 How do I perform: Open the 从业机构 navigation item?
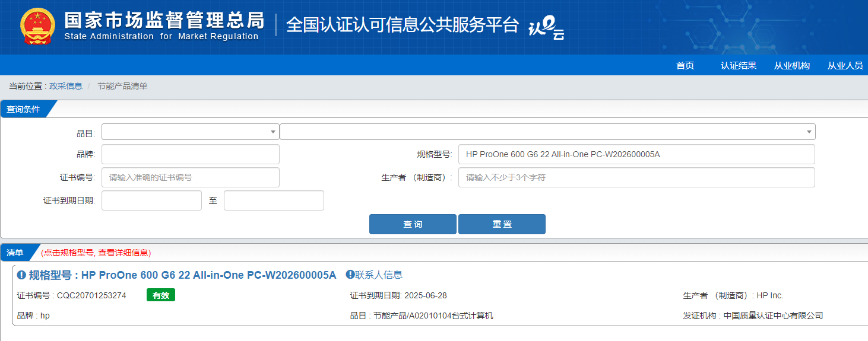(792, 65)
